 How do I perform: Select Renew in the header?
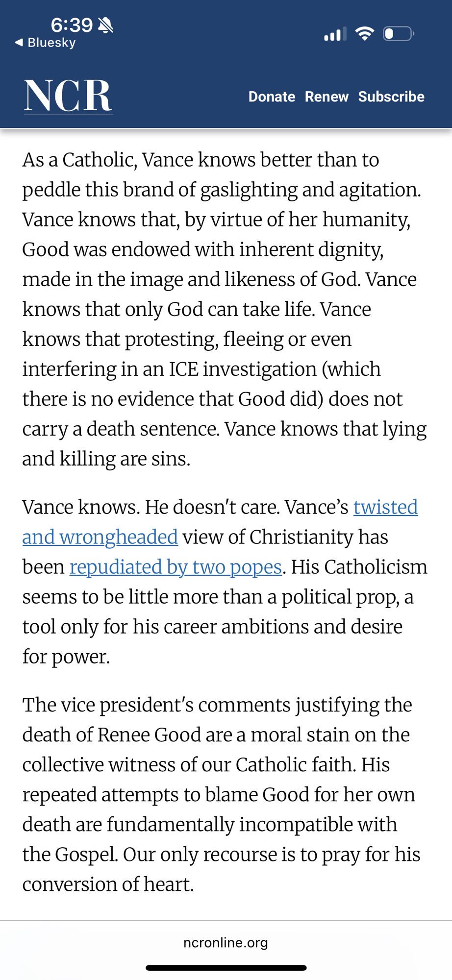coord(326,97)
